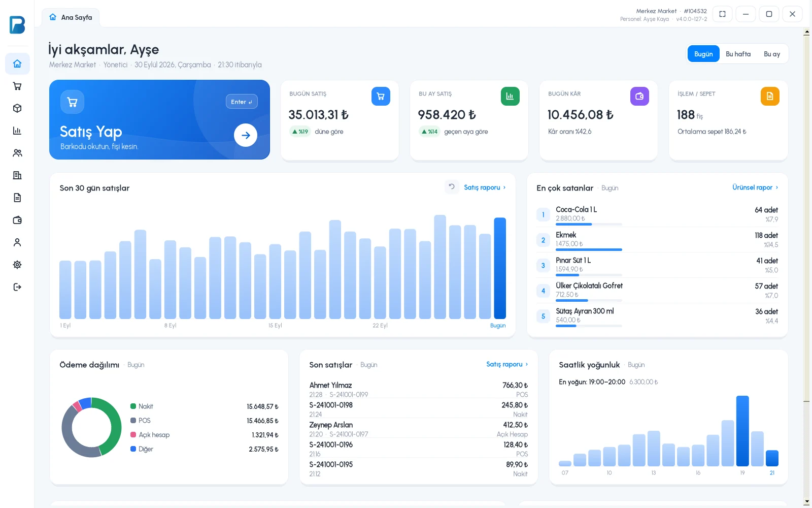Screen dimensions: 812x508
Task: Open Satış raporu above 30-day chart
Action: 485,187
